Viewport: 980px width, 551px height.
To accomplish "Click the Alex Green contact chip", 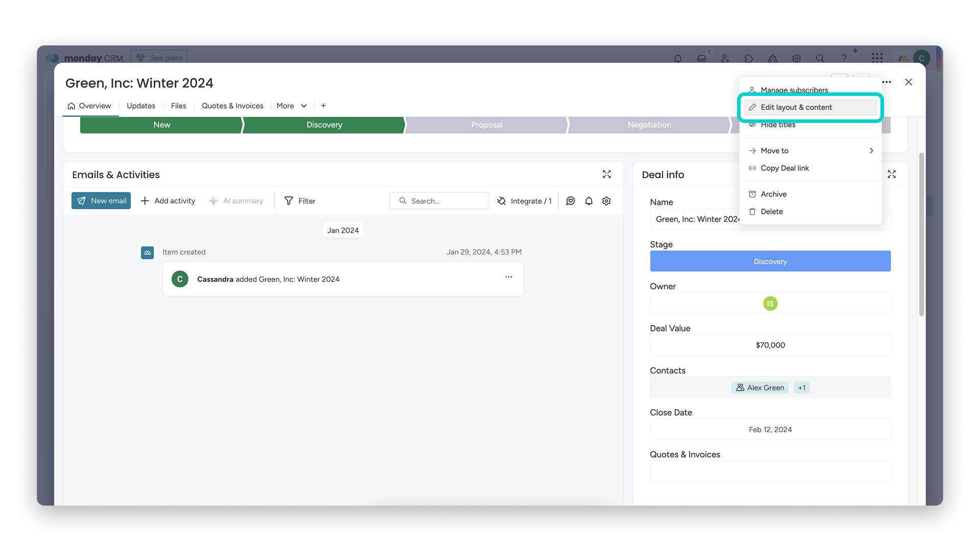I will [x=760, y=388].
